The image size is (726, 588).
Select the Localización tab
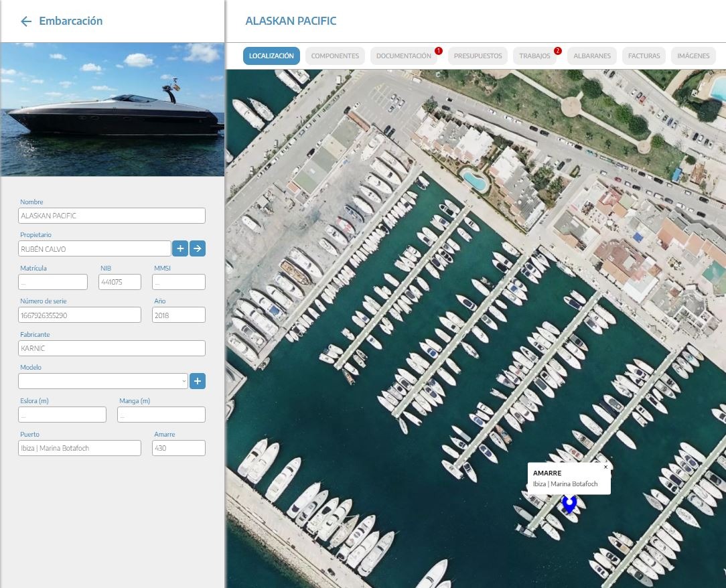(x=271, y=56)
